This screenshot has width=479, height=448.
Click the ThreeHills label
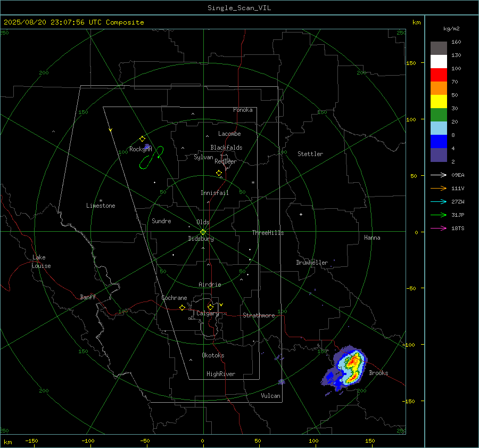(268, 233)
